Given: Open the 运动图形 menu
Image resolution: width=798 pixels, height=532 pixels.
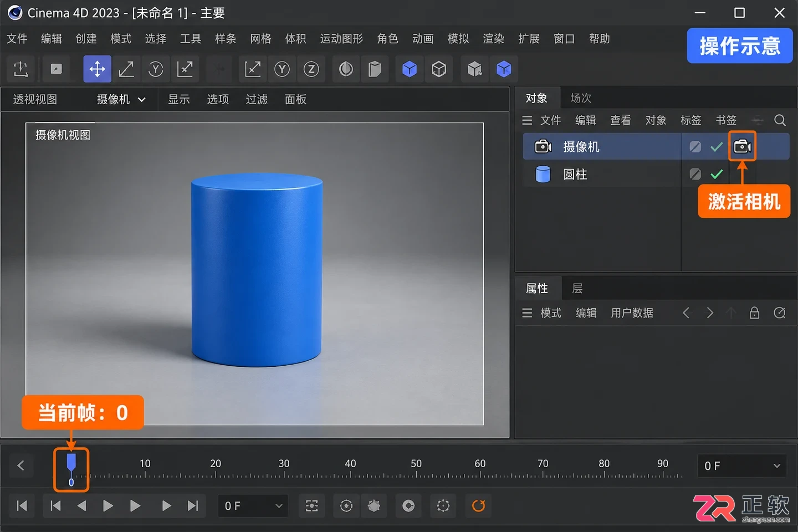Looking at the screenshot, I should 341,39.
